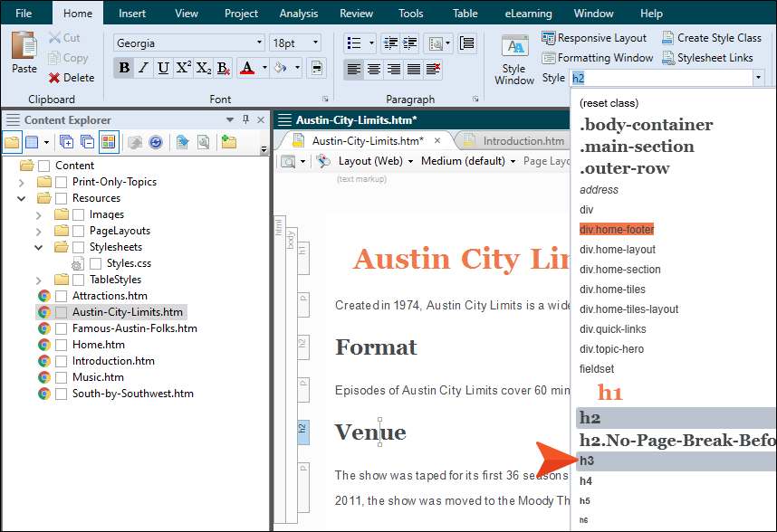
Task: Center align the paragraph
Action: click(374, 69)
